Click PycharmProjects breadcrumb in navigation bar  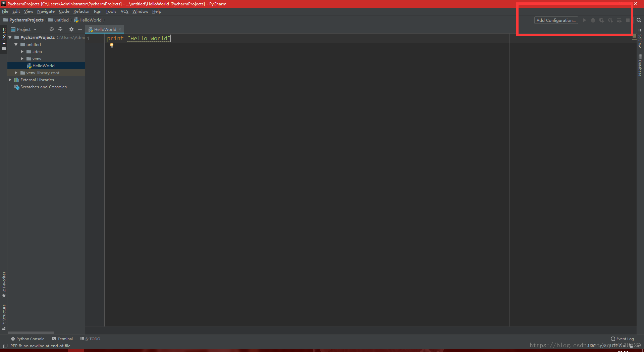coord(23,20)
